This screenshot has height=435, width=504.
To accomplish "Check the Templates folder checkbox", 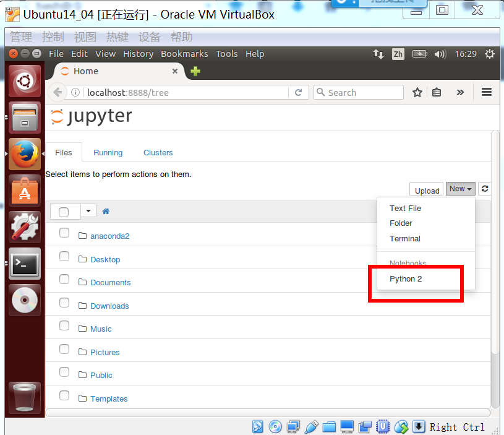I will click(x=64, y=395).
